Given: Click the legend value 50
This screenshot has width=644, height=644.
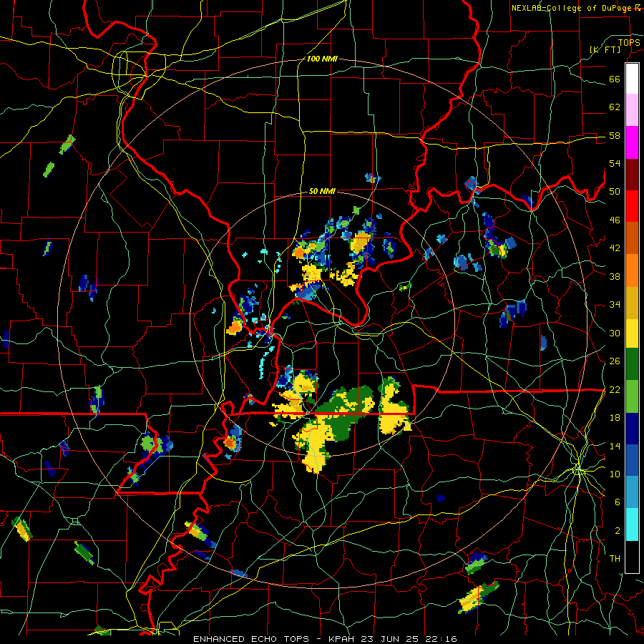Looking at the screenshot, I should [615, 192].
